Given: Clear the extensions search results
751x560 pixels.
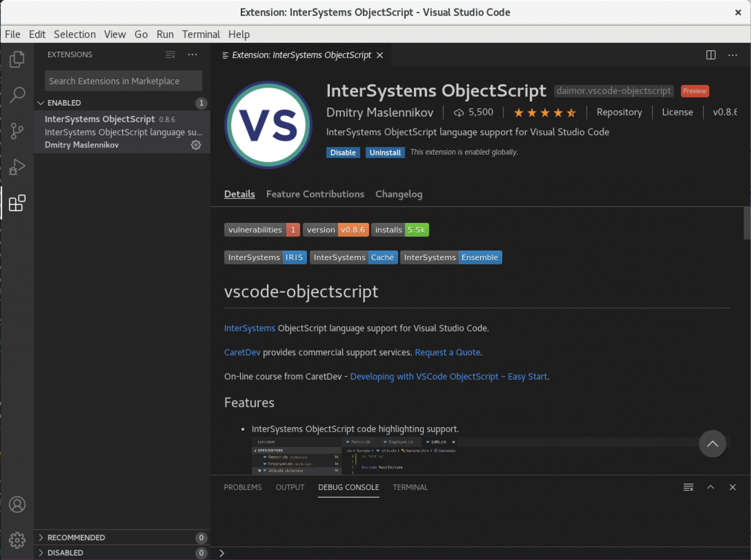Looking at the screenshot, I should pos(170,55).
